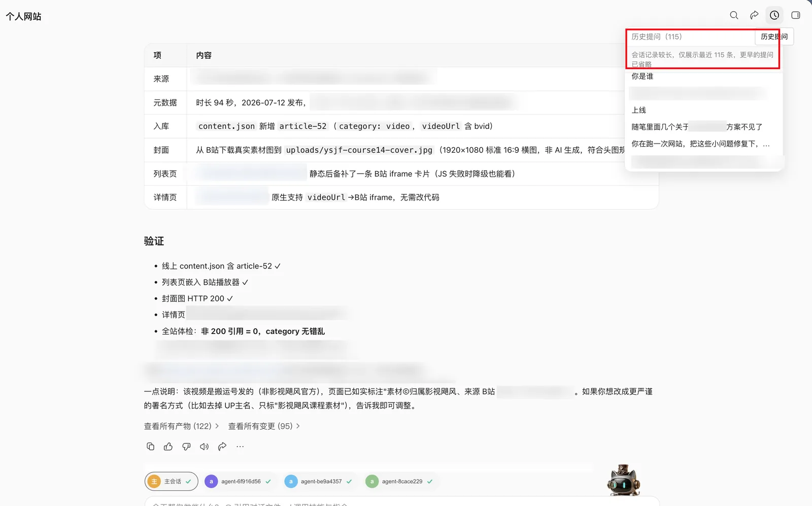The image size is (812, 506).
Task: Select history question 上线
Action: (x=639, y=110)
